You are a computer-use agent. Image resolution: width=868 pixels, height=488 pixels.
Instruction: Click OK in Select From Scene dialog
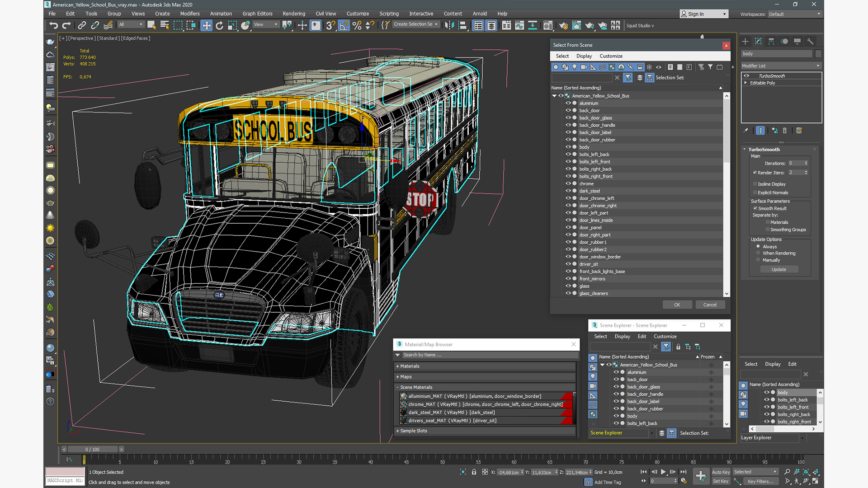(677, 305)
